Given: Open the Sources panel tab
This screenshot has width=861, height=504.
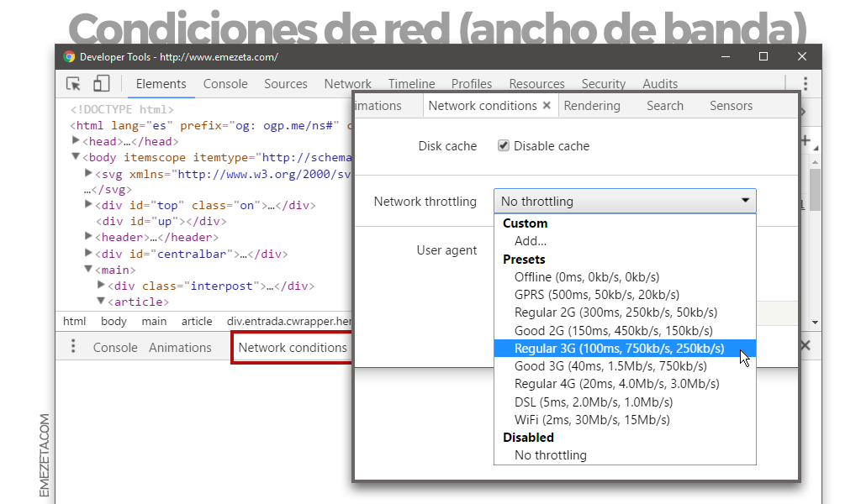Looking at the screenshot, I should (286, 84).
